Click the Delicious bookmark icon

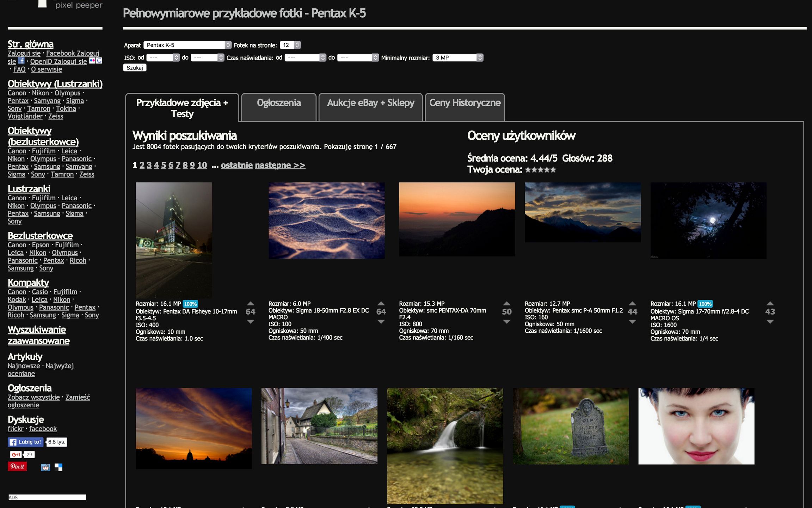pyautogui.click(x=59, y=467)
